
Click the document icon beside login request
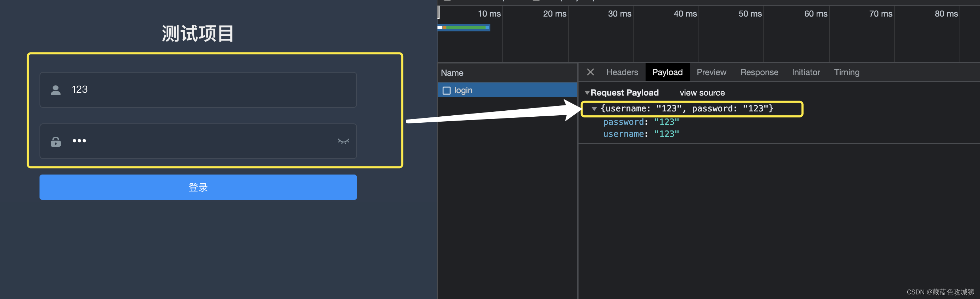coord(446,91)
